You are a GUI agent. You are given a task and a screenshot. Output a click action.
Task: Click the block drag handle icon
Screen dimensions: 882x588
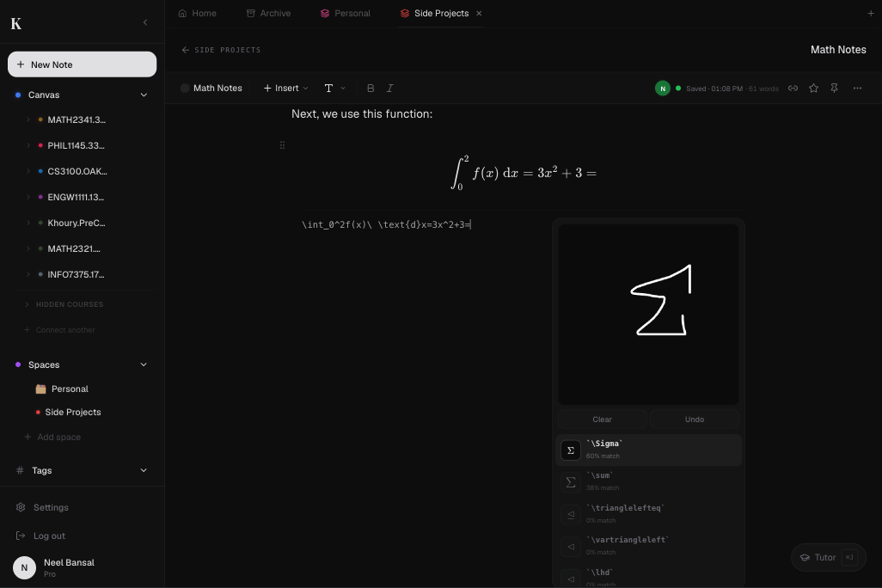[x=282, y=145]
